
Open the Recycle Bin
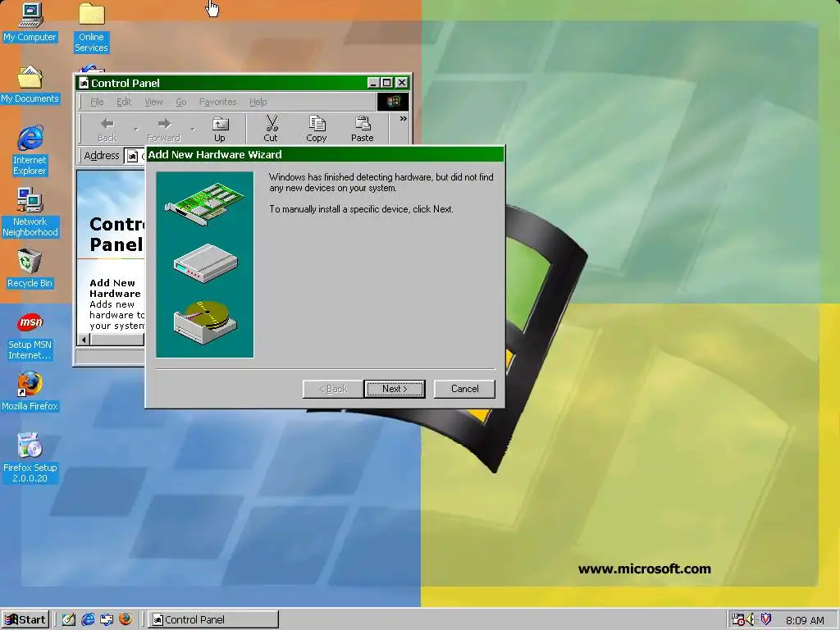[30, 269]
